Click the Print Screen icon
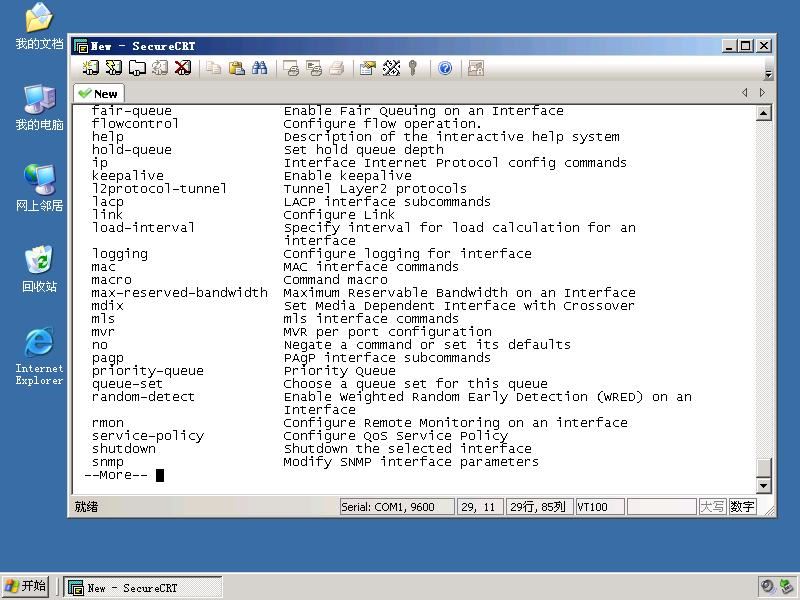This screenshot has width=800, height=600. (x=291, y=68)
